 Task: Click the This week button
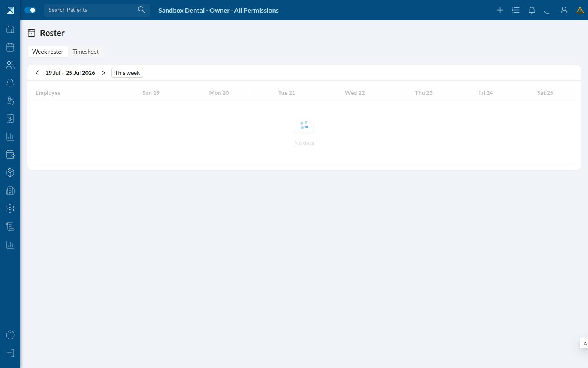coord(127,73)
